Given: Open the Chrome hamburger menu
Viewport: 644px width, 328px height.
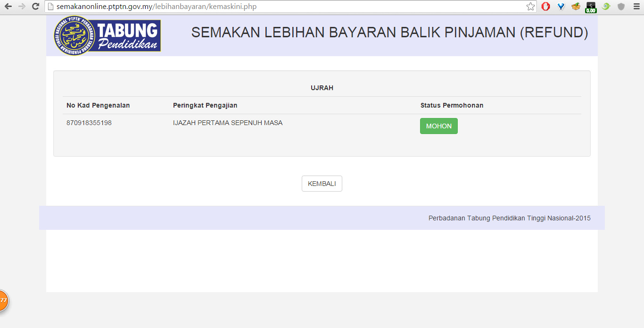Looking at the screenshot, I should (636, 7).
